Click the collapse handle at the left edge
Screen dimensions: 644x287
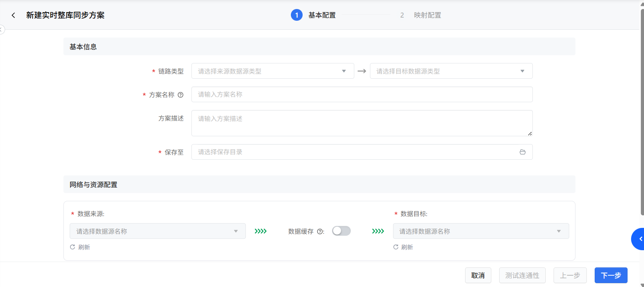2,30
